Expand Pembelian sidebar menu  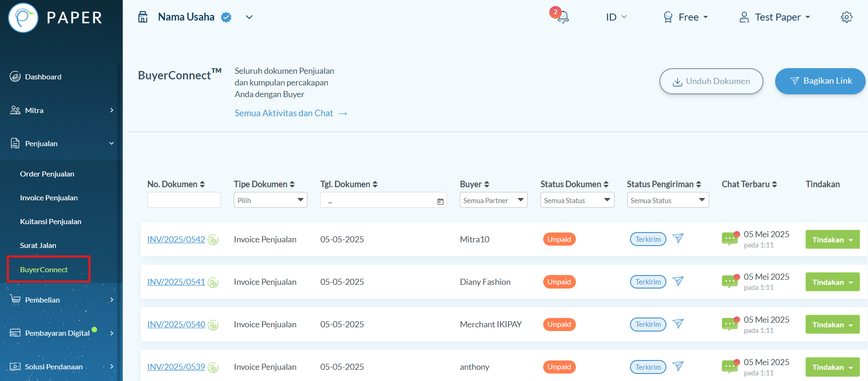tap(61, 300)
